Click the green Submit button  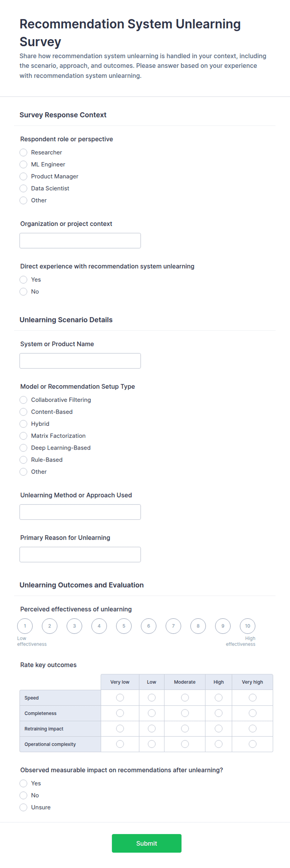coord(147,843)
